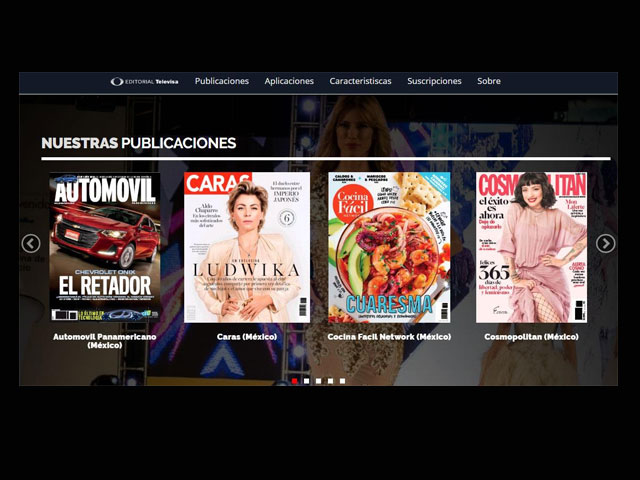Jump to third carousel page dot
Image resolution: width=640 pixels, height=480 pixels.
(318, 381)
